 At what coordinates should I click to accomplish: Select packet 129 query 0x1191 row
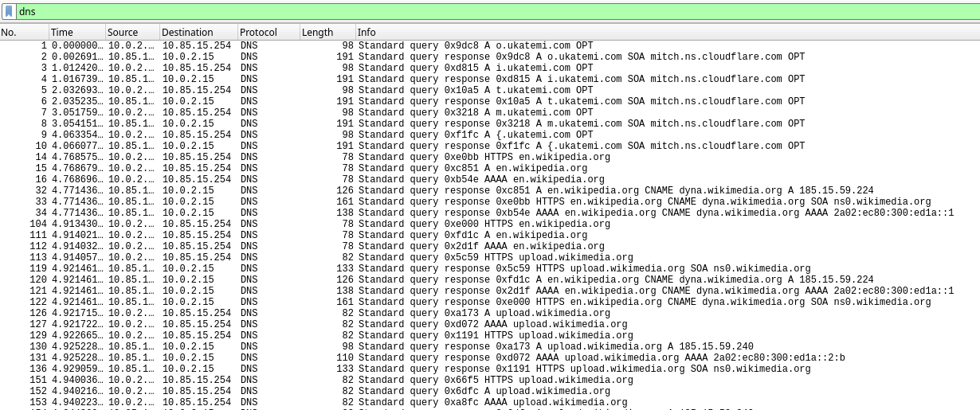pyautogui.click(x=490, y=336)
